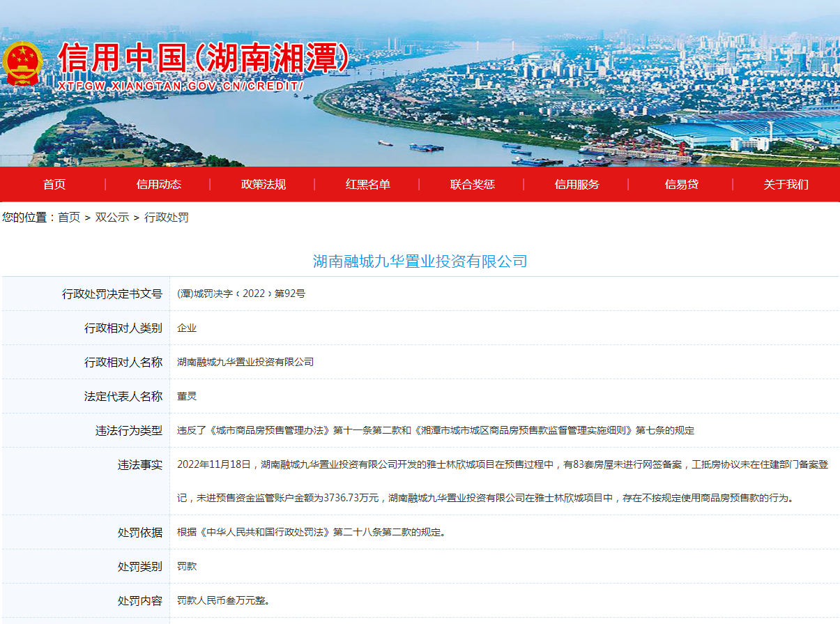Click the violation type text starting 违反了《城市商品房预售管理办法》
Image resolution: width=840 pixels, height=624 pixels.
pos(436,430)
